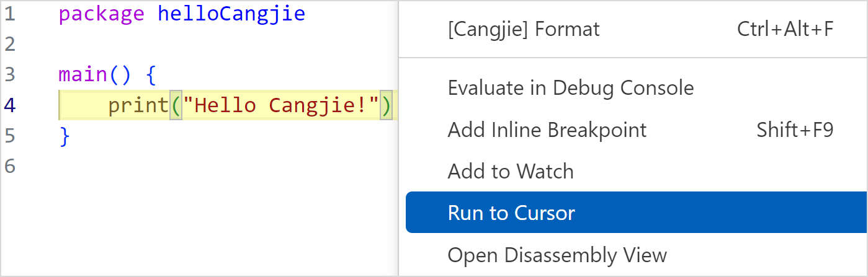Place cursor on the print call
This screenshot has height=277, width=868.
[x=138, y=106]
